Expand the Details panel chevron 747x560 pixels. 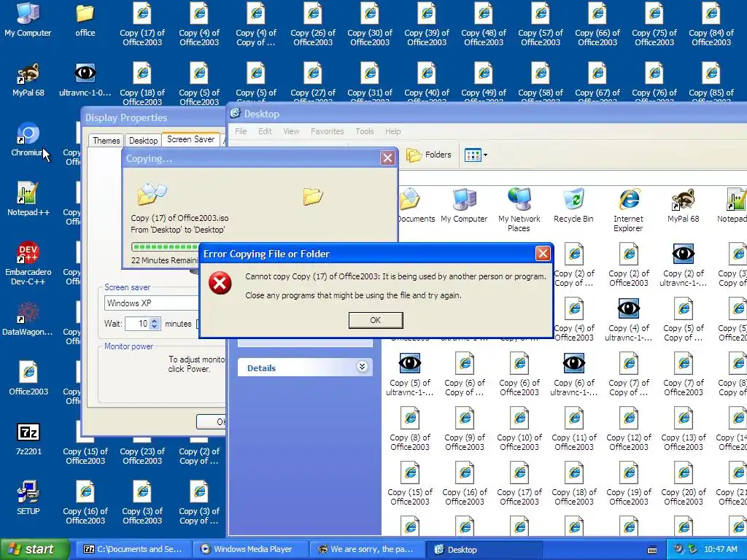pos(362,367)
